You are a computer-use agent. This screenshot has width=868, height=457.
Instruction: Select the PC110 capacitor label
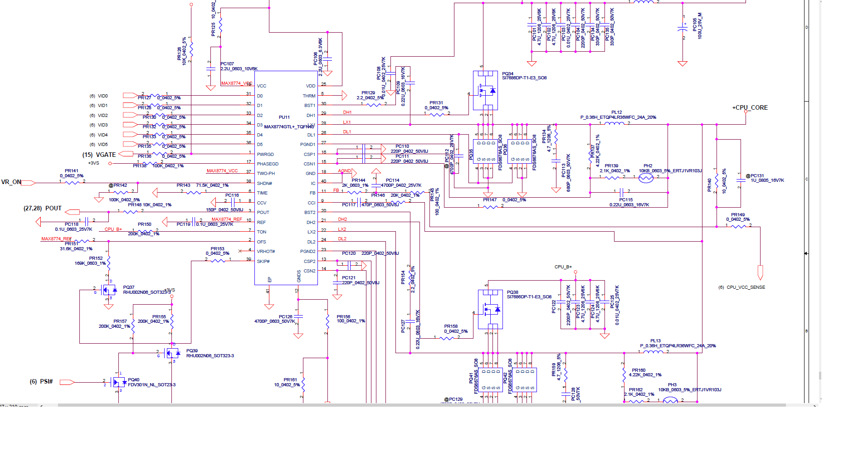click(x=402, y=146)
